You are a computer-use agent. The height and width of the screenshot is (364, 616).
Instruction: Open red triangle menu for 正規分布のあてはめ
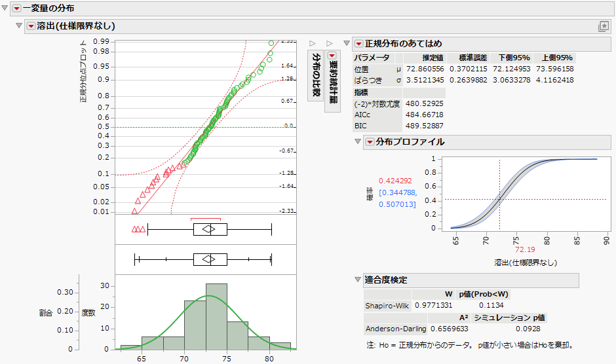(x=358, y=44)
